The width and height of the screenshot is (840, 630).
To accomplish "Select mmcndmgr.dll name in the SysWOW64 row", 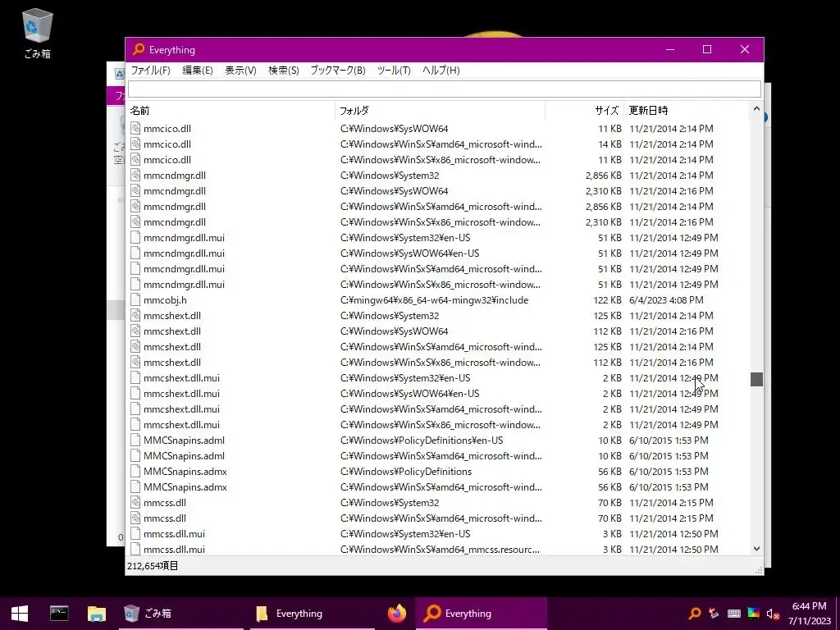I will (175, 190).
